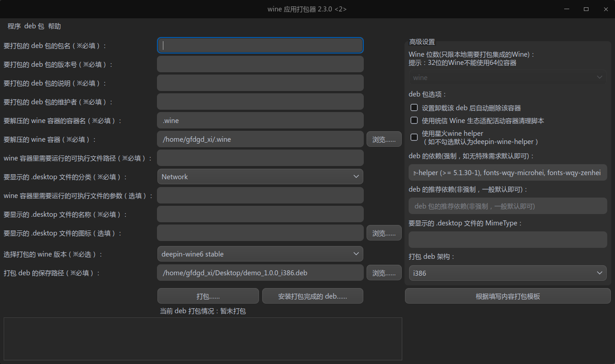Click 根据填写内容打包模板 button
This screenshot has height=364, width=615.
pos(507,296)
